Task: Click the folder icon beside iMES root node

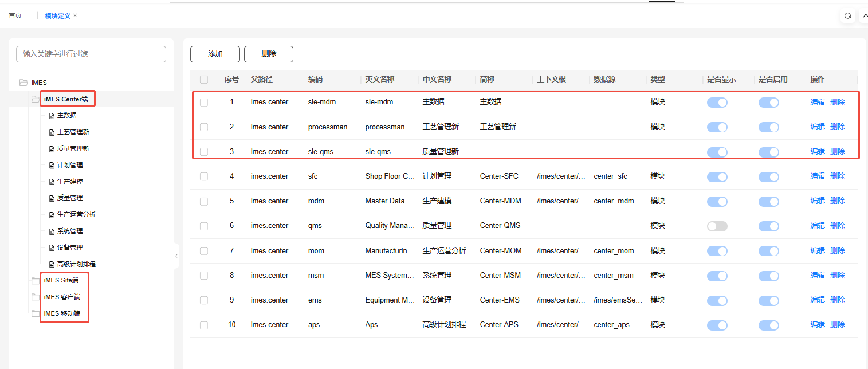Action: pyautogui.click(x=23, y=83)
